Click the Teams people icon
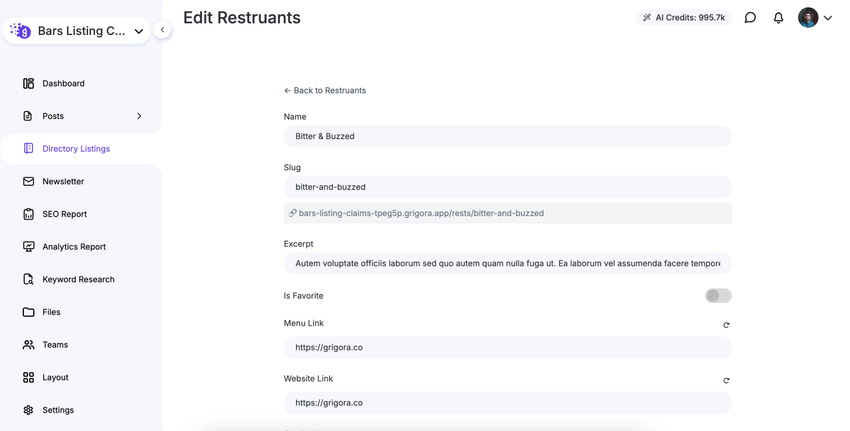The height and width of the screenshot is (431, 850). (x=28, y=345)
